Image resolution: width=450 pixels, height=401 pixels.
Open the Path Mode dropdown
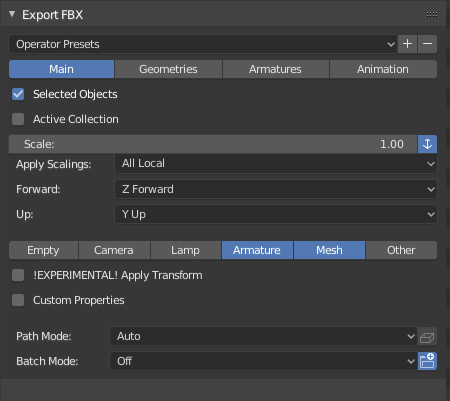coord(263,336)
